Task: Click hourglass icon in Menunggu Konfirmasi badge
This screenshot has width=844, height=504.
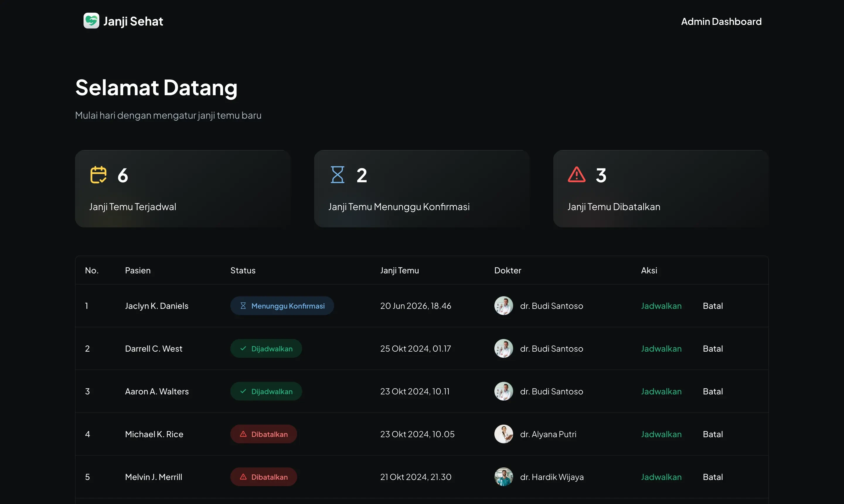Action: [243, 306]
